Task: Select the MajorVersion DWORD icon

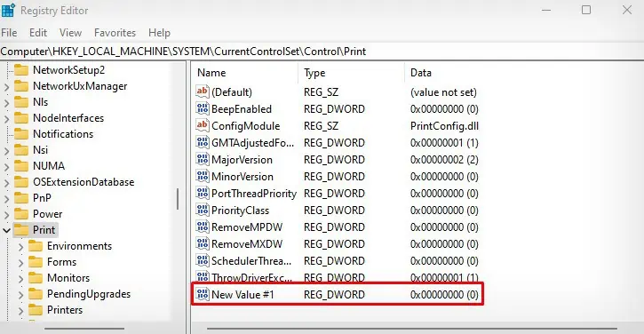Action: pos(202,159)
